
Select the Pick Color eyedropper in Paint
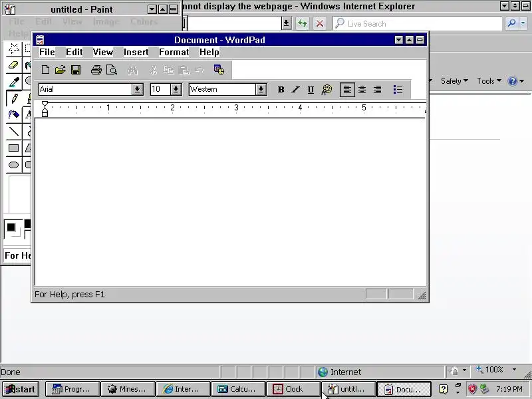[13, 81]
